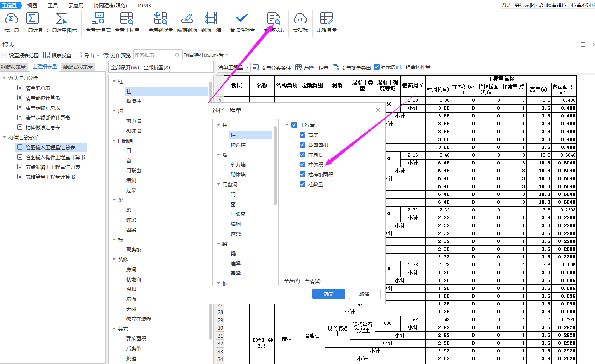Close the 选择工程量 dialog

[x=378, y=110]
